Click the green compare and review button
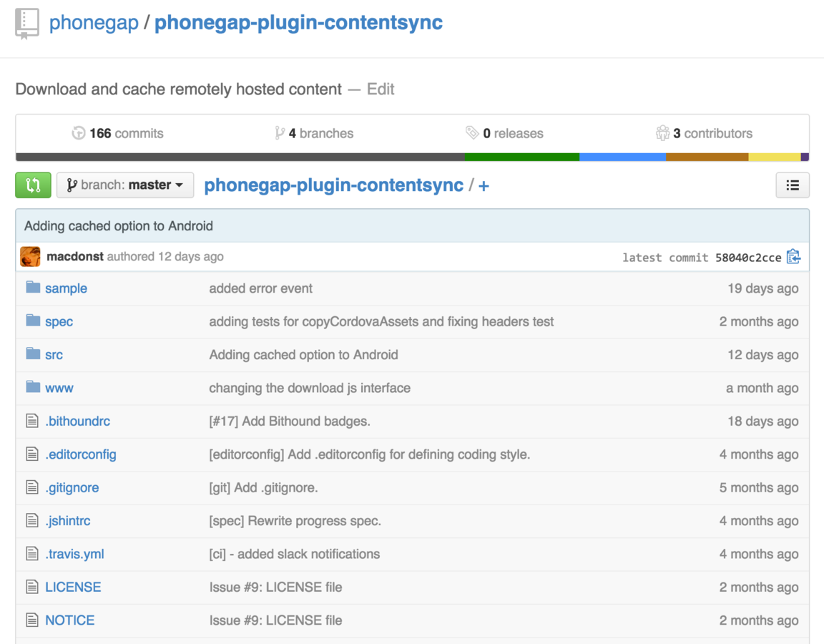This screenshot has width=824, height=644. [33, 185]
